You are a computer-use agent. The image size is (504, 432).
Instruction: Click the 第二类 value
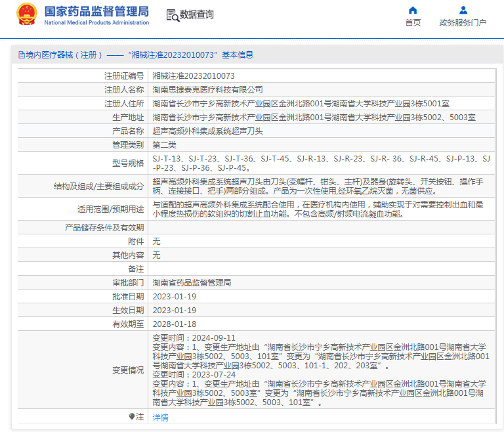[x=164, y=145]
